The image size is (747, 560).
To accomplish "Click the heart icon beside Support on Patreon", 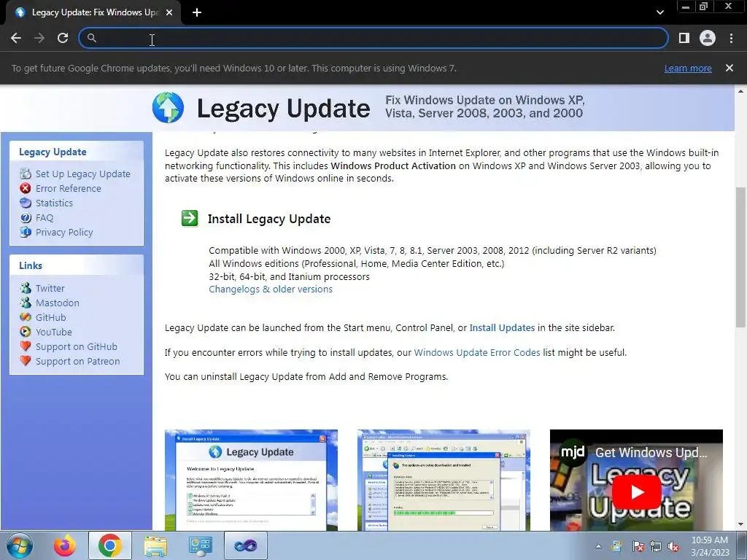I will pyautogui.click(x=26, y=361).
